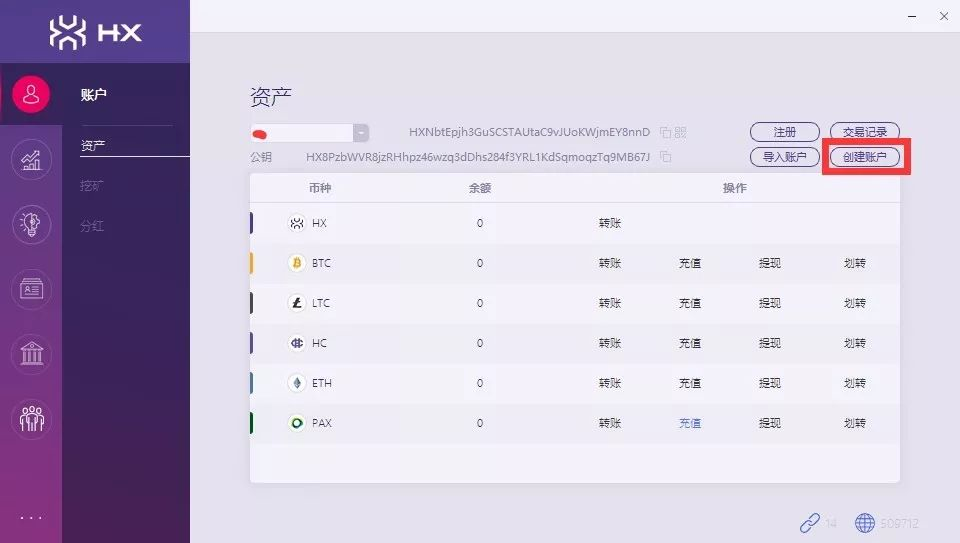
Task: Select the 分红 submenu item
Action: 92,226
